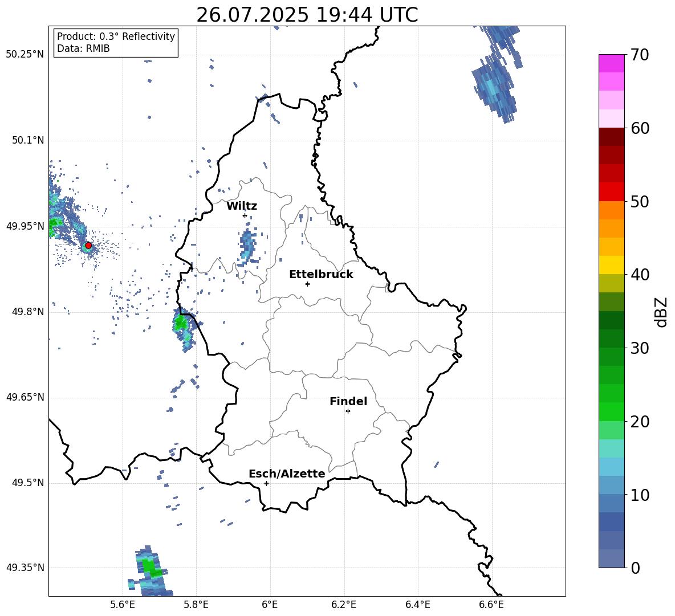This screenshot has width=675, height=616.
Task: Click the yellow swatch just above 40 dBZ
Action: point(611,265)
